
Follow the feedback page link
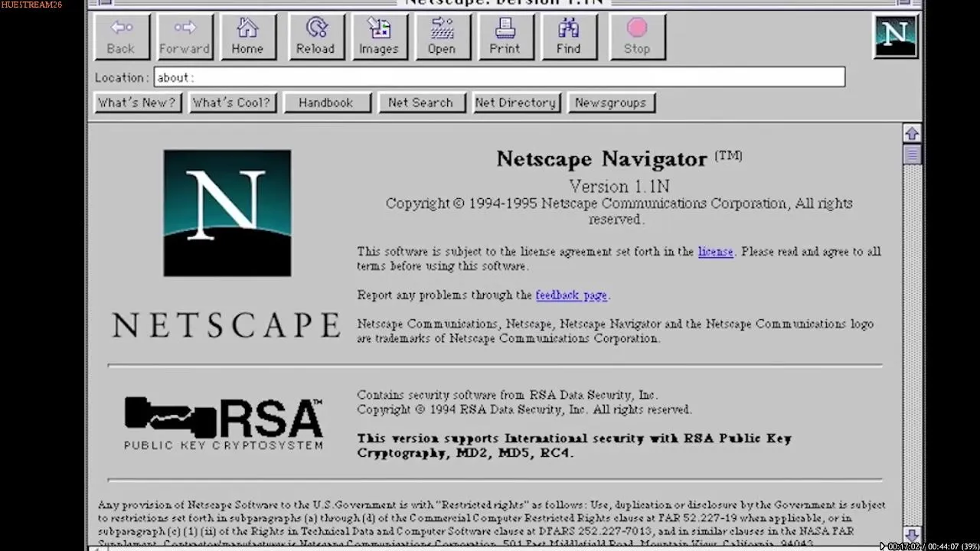(571, 295)
